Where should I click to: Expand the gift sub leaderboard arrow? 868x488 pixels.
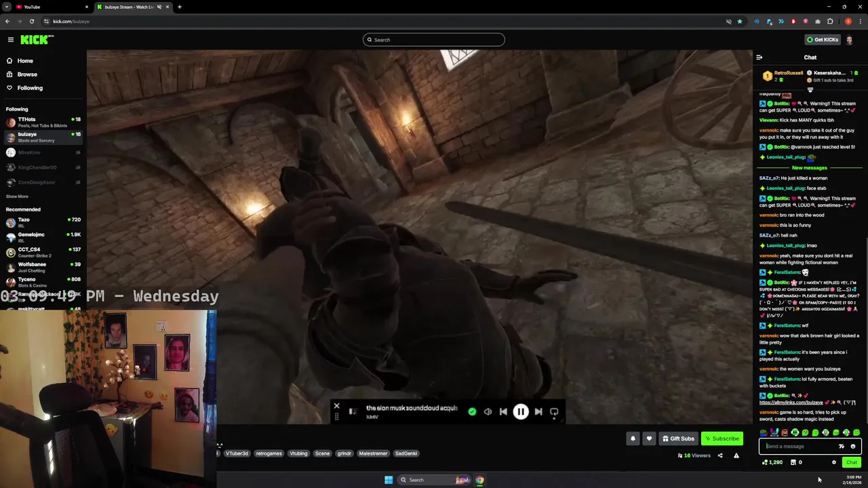coord(810,90)
